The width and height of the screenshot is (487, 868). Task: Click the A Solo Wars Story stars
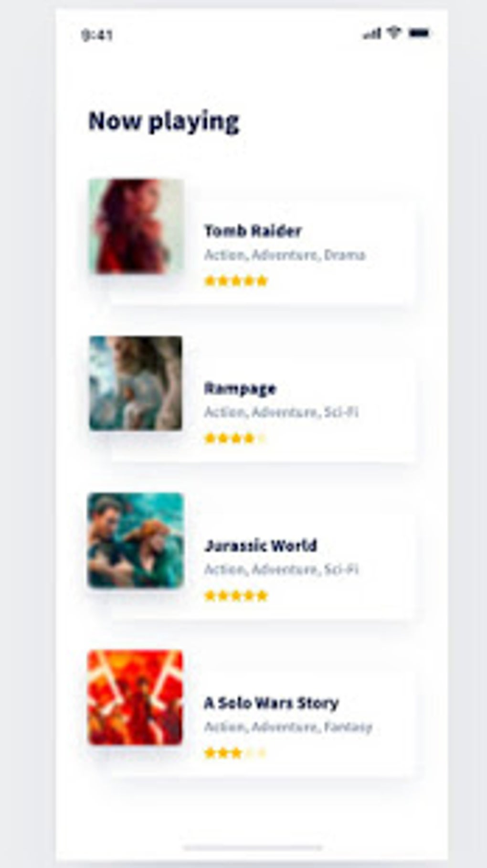[235, 753]
